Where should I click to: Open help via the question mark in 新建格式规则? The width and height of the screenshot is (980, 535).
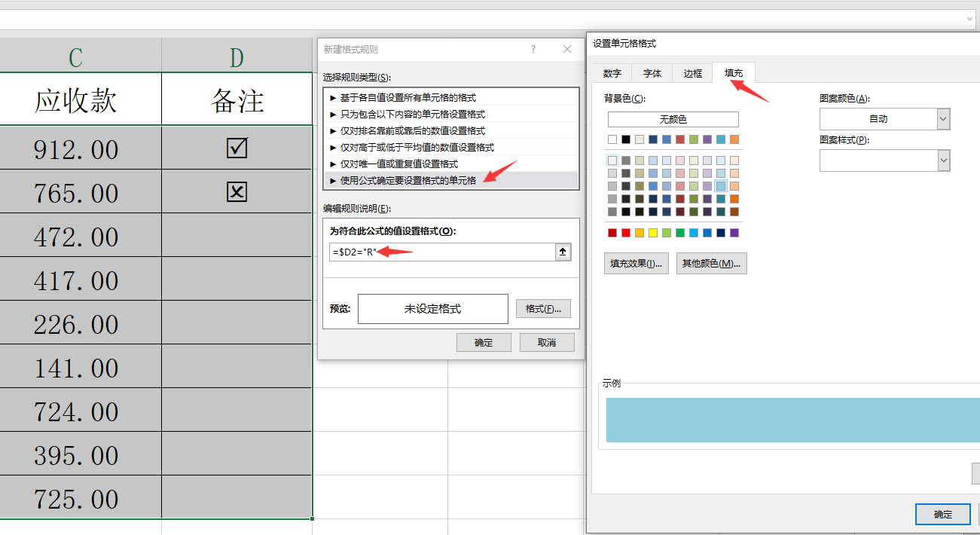[533, 49]
